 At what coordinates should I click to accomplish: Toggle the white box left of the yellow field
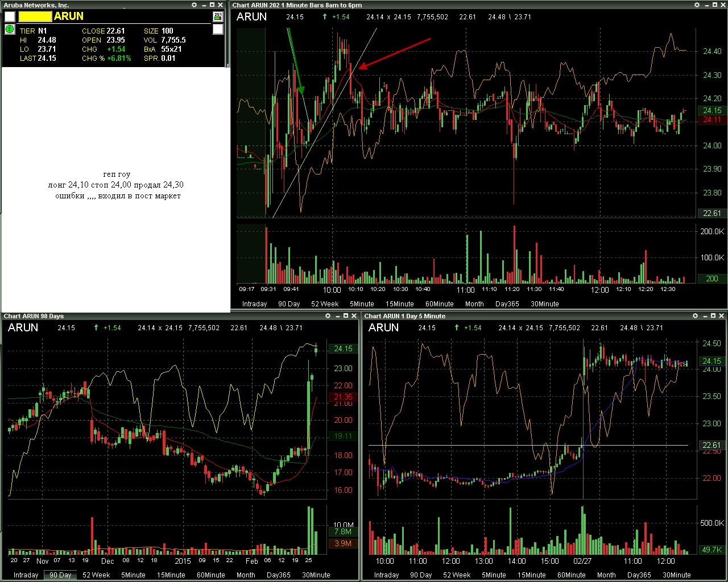10,16
